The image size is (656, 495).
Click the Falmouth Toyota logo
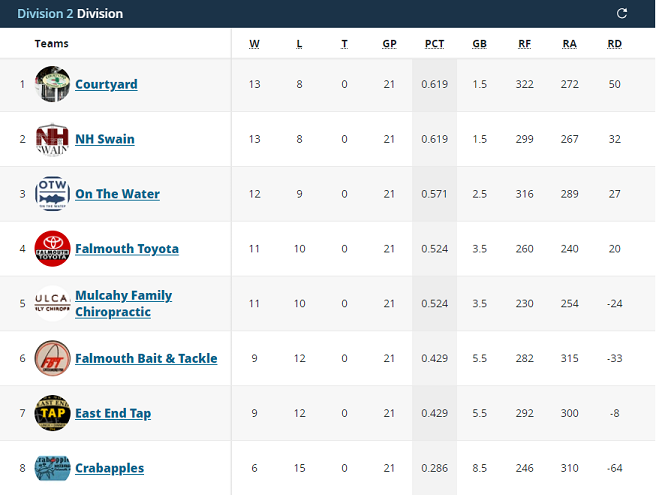click(52, 249)
